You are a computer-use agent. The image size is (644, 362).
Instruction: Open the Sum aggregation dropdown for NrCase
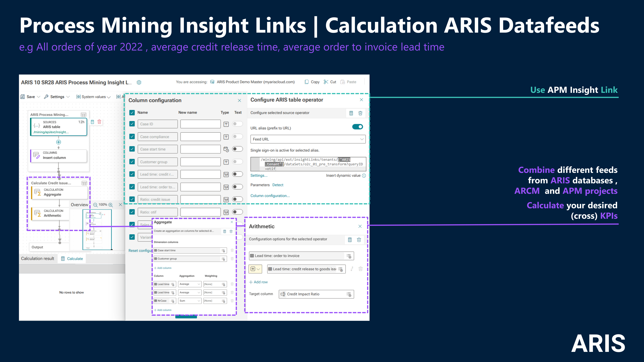point(189,301)
